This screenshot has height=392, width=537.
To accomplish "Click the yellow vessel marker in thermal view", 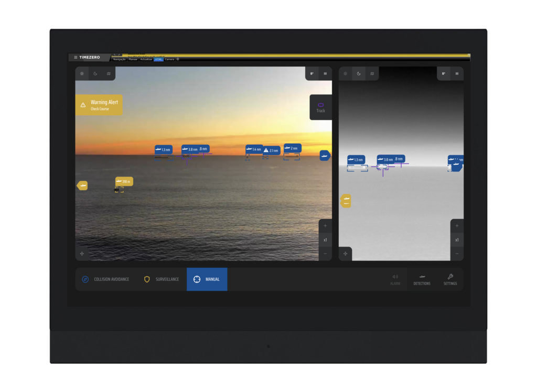I will tap(346, 201).
